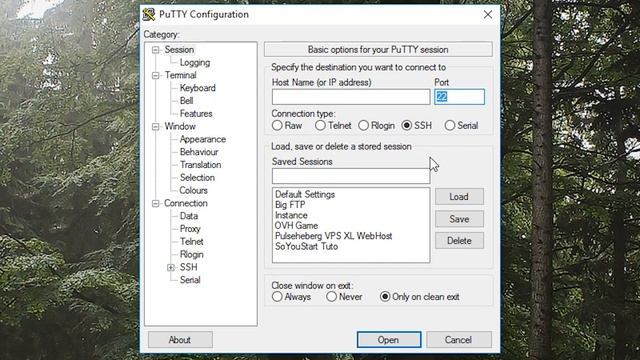Open the Keyboard category
Screen dimensions: 640x360
[x=198, y=88]
